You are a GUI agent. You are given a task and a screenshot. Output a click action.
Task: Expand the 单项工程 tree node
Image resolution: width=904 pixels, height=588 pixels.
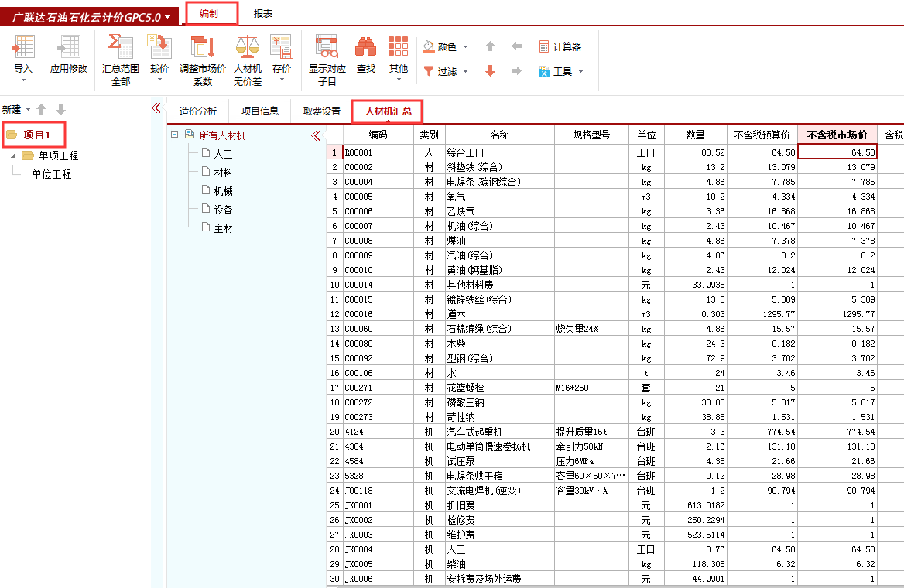click(12, 154)
